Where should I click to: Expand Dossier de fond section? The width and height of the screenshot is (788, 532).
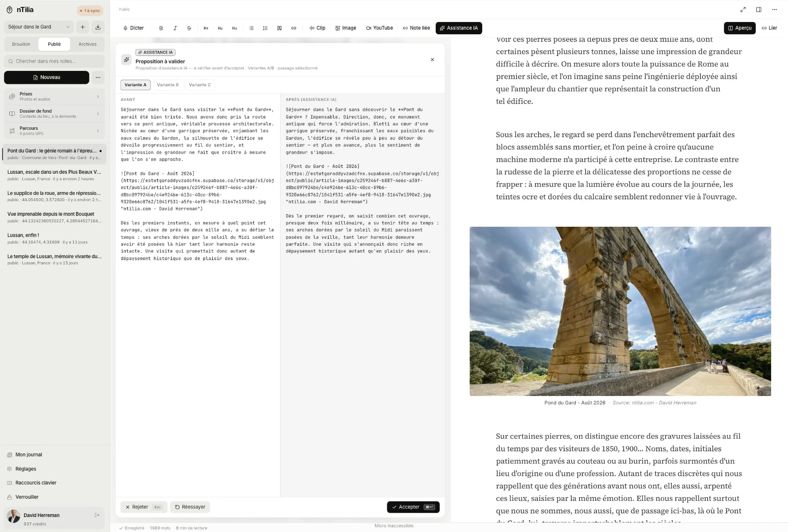(x=54, y=113)
